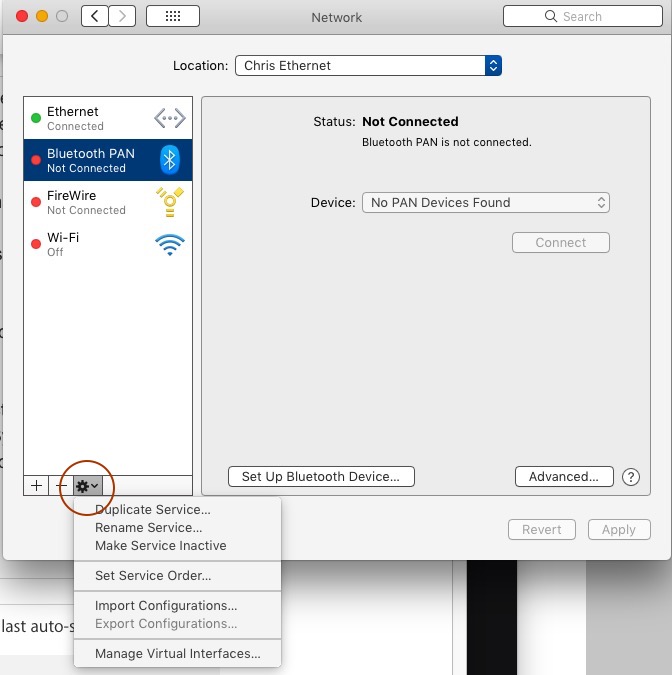Click 'Bluetooth PAN is not connected.' text
Screen dimensions: 672x675
pyautogui.click(x=447, y=142)
